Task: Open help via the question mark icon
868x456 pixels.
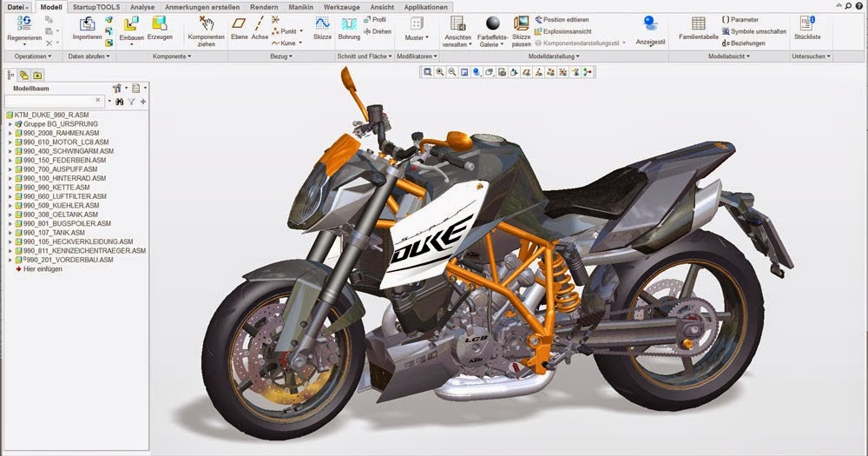Action: [858, 6]
